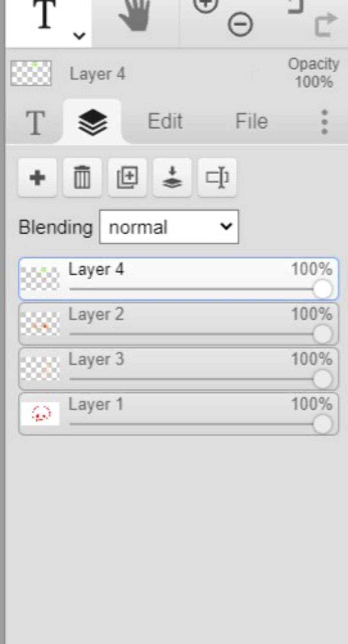
Task: Select Layer 2 in layer list
Action: (178, 324)
